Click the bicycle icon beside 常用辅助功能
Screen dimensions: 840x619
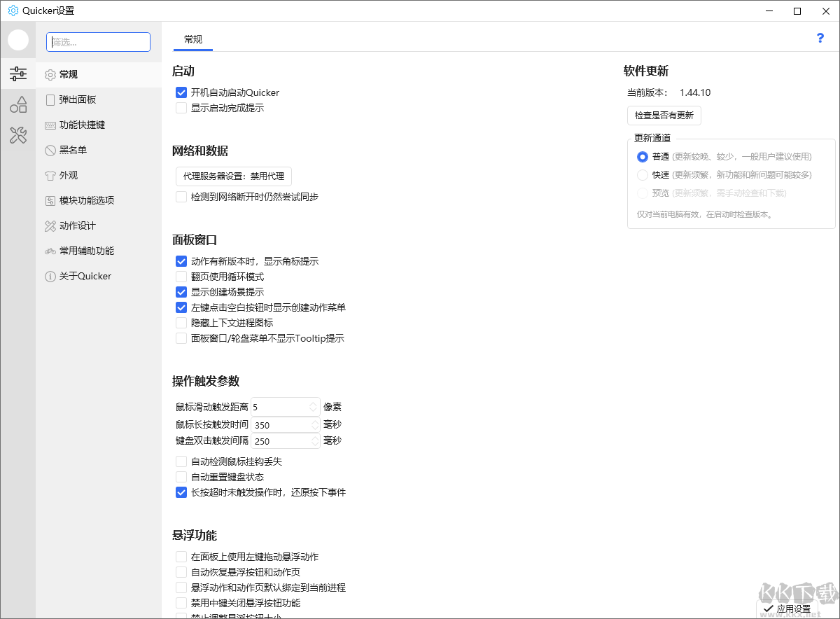point(50,251)
